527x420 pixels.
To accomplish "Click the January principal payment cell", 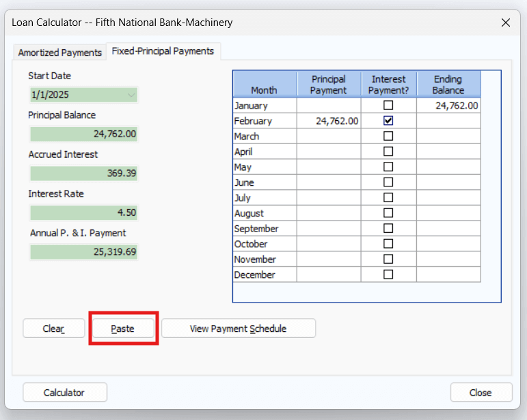I will tap(329, 105).
